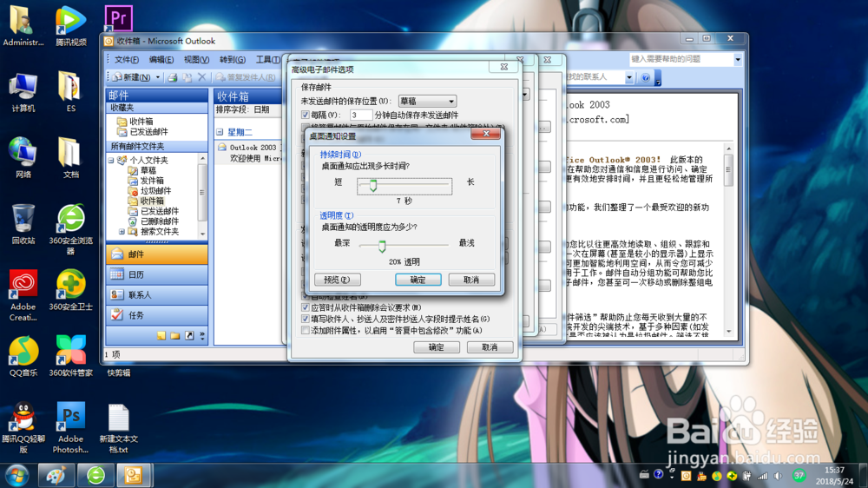Click the Print icon in Outlook toolbar
Viewport: 868px width, 488px height.
(x=172, y=77)
